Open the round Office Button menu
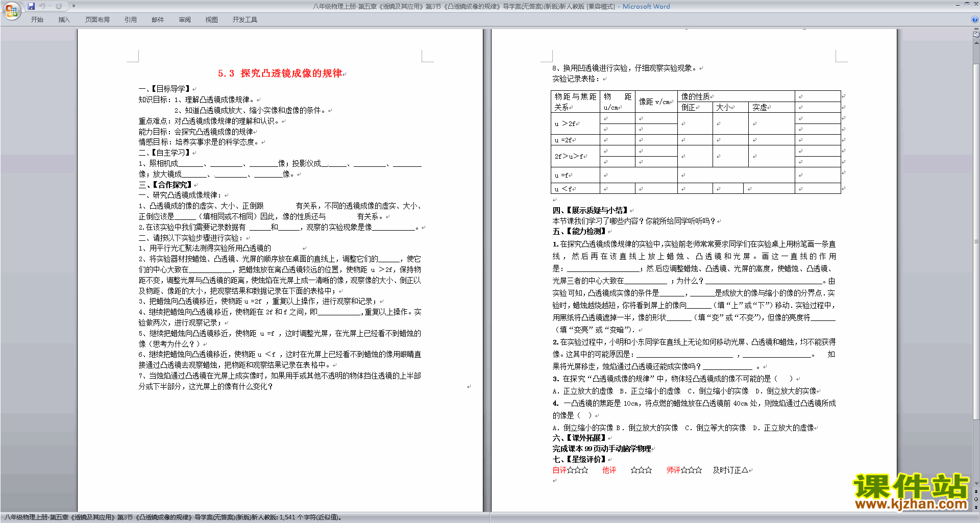The image size is (980, 523). pos(11,11)
